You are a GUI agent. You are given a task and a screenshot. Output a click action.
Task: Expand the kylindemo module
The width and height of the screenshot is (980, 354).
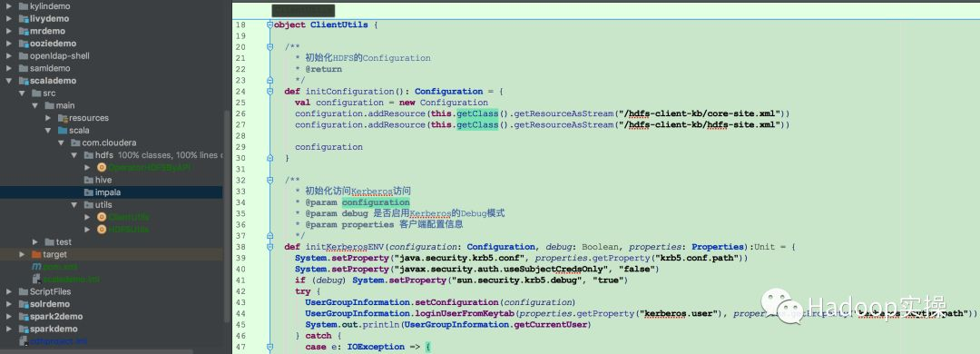9,5
